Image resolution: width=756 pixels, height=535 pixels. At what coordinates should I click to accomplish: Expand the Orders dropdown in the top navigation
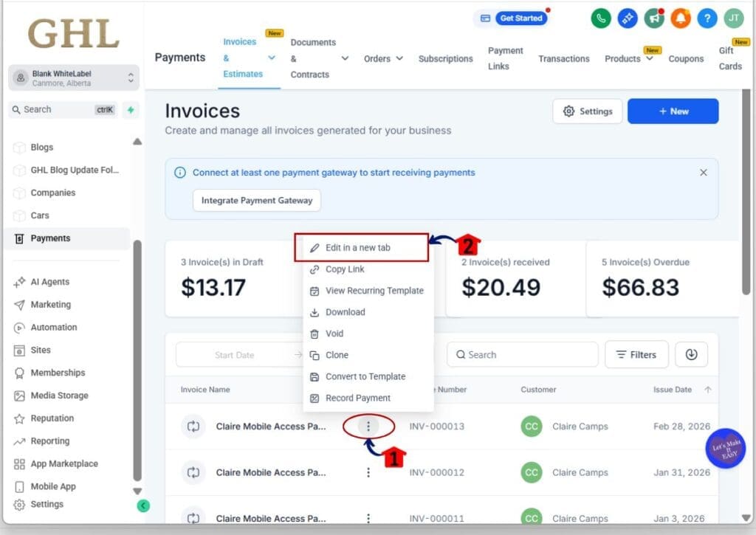[383, 58]
